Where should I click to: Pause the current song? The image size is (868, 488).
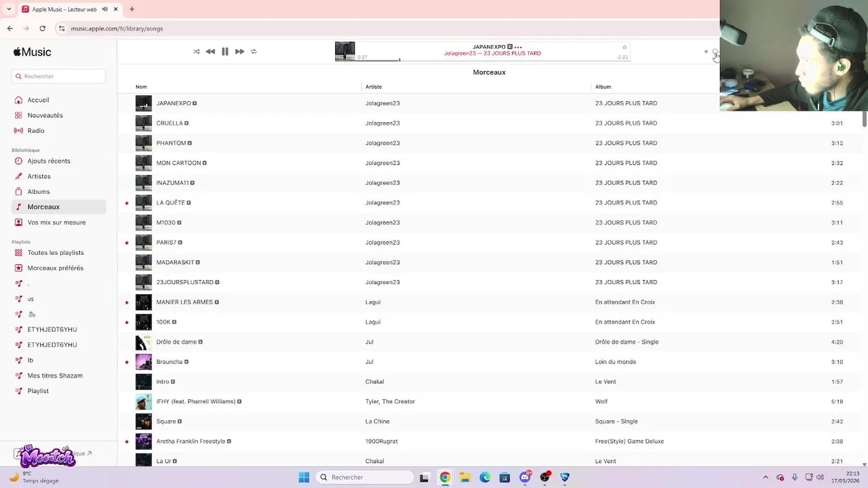(x=225, y=52)
